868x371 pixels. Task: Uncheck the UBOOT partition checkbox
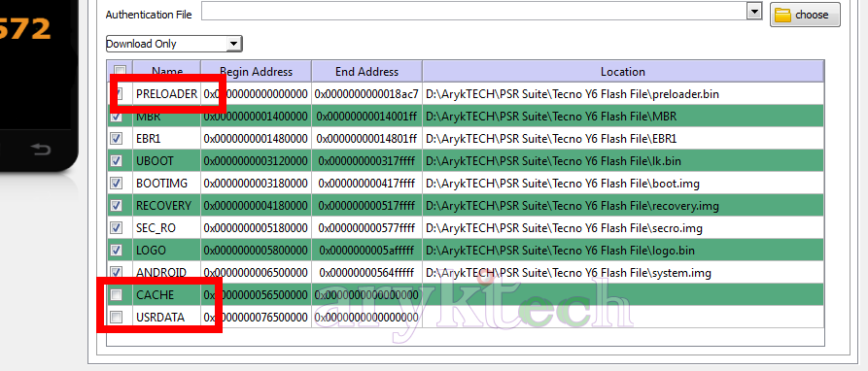click(x=117, y=161)
